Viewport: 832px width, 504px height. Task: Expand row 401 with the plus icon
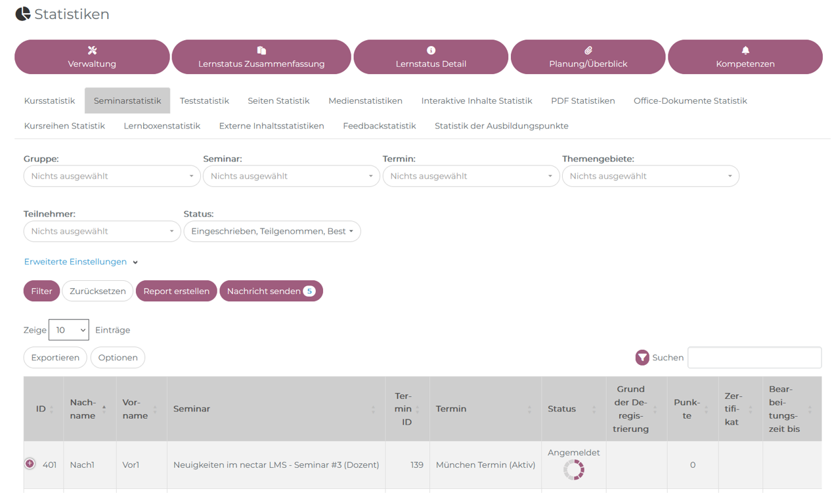[30, 464]
